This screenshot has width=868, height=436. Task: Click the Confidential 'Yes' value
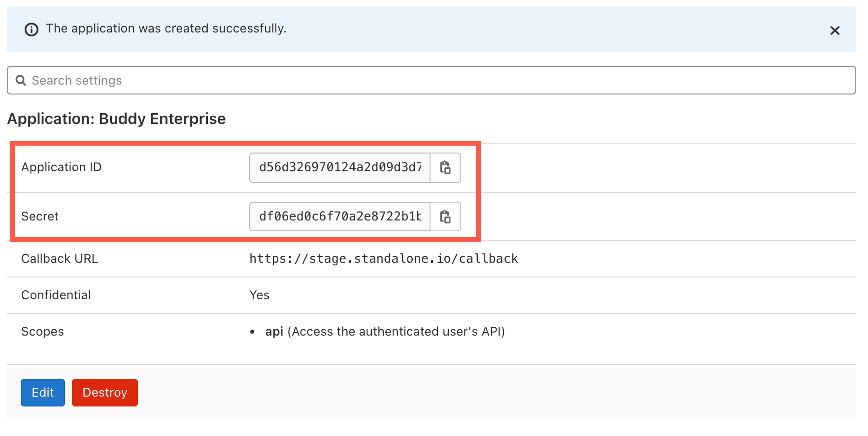point(259,295)
